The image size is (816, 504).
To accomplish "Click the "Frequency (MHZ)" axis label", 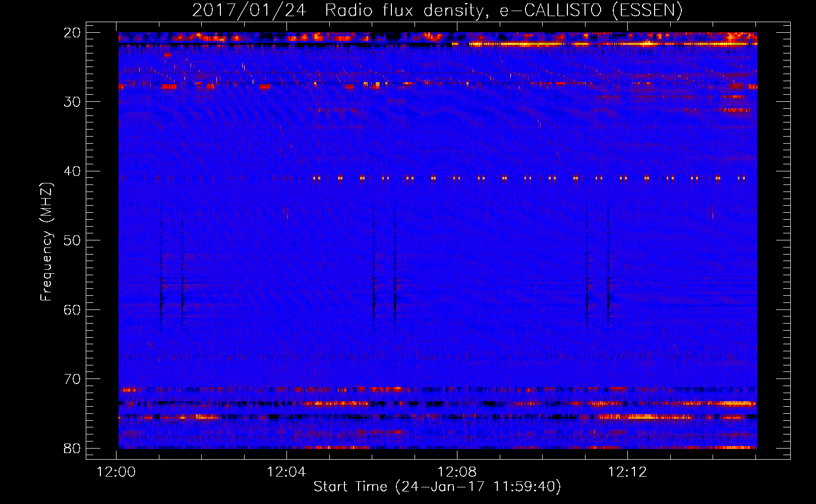I will pyautogui.click(x=46, y=242).
